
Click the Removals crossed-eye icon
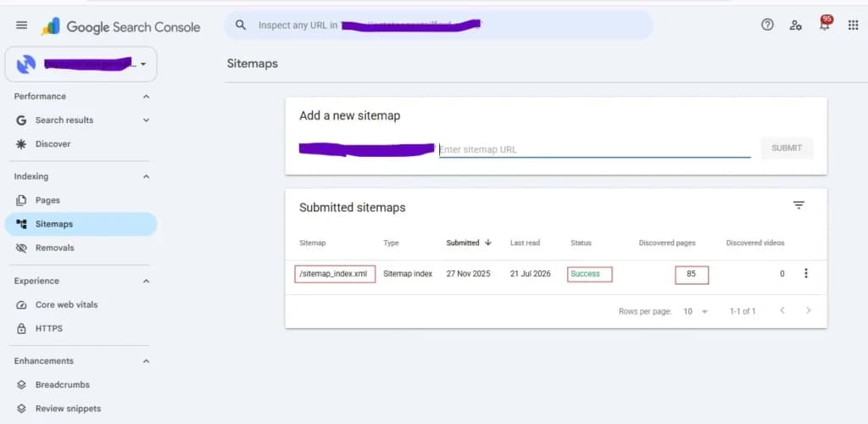21,248
